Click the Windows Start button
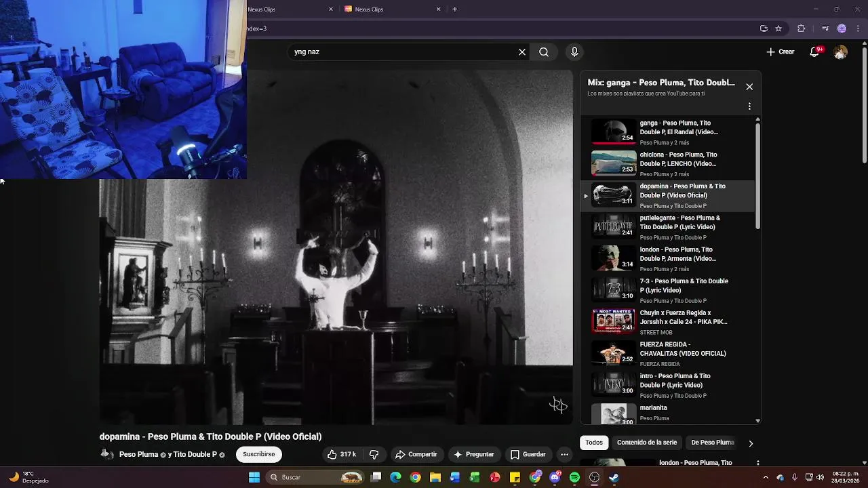Image resolution: width=868 pixels, height=488 pixels. 254,477
